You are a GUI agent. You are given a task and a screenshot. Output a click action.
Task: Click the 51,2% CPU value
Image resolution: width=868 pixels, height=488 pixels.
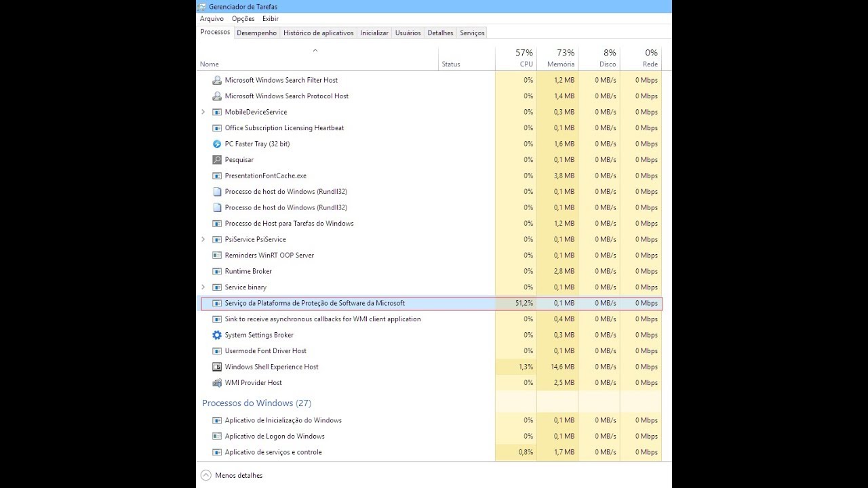[524, 303]
